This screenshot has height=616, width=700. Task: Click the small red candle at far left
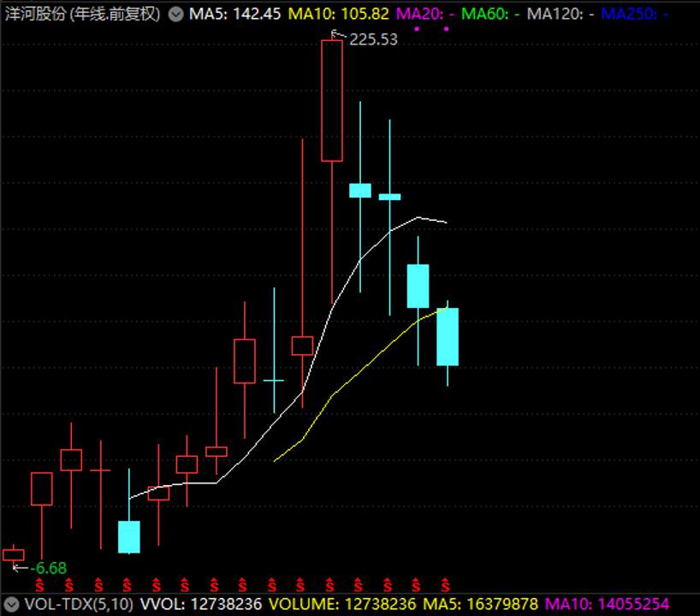pos(14,554)
